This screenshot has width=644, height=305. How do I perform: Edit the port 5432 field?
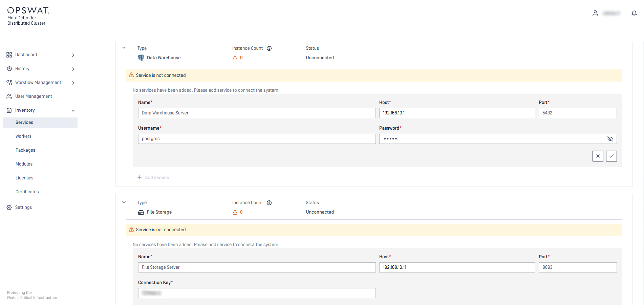(x=578, y=113)
